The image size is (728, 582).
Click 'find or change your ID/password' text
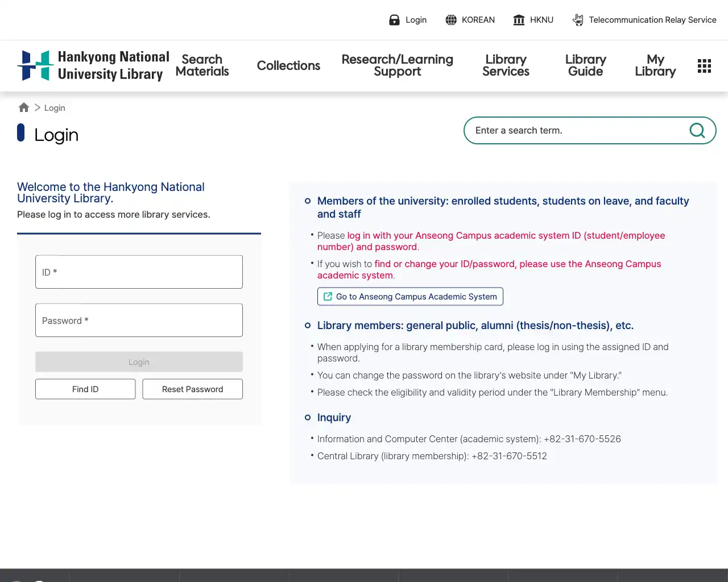tap(489, 269)
